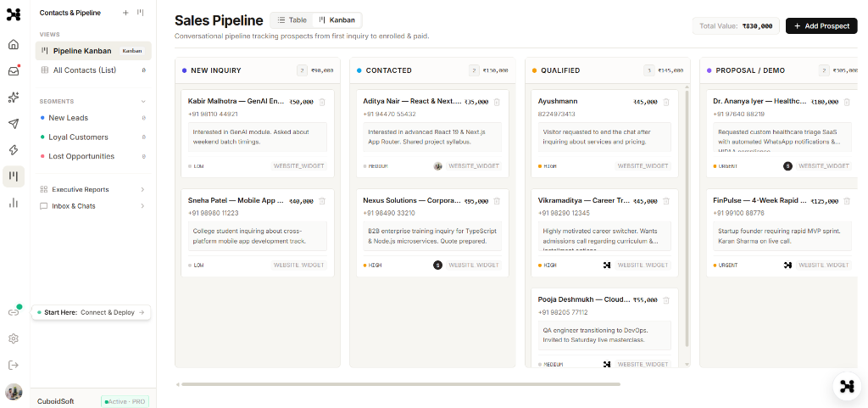The height and width of the screenshot is (408, 868).
Task: Click the Active PRO plan badge
Action: coord(125,401)
